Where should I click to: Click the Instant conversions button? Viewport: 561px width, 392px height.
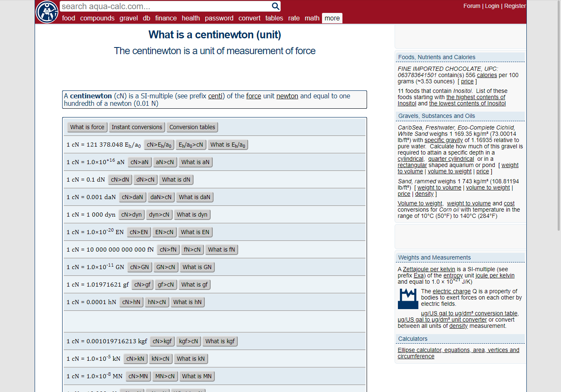137,127
